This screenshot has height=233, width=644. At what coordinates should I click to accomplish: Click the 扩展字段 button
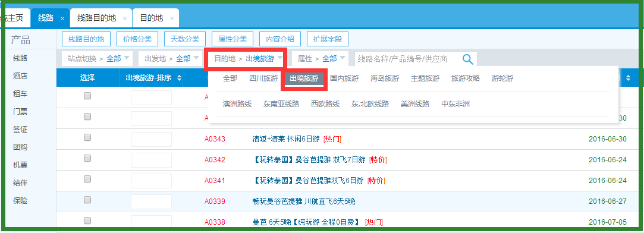pos(327,39)
